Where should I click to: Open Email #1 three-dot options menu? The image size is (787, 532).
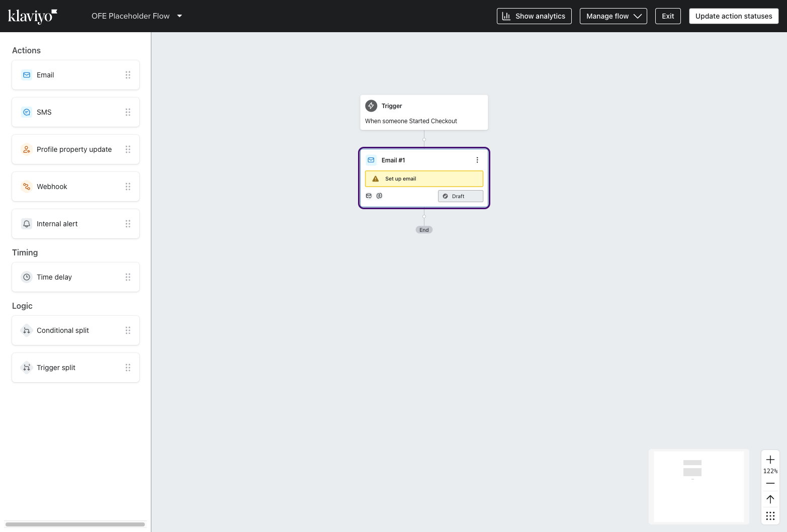click(x=477, y=159)
